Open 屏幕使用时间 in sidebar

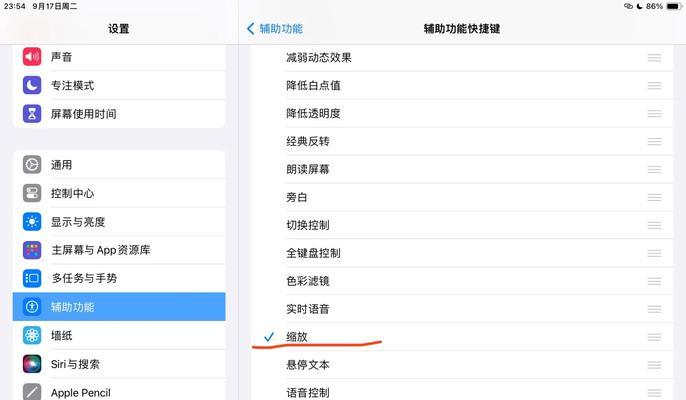click(x=119, y=113)
